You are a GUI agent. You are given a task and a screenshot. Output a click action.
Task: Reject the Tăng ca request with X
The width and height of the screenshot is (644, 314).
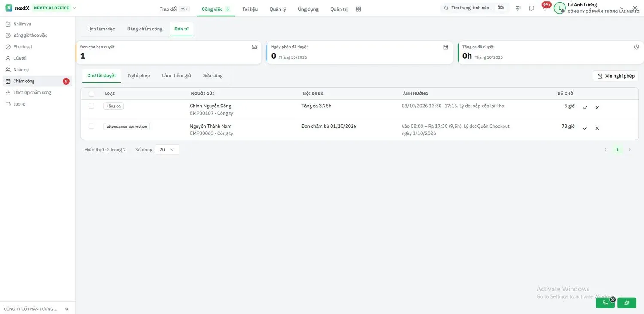pyautogui.click(x=597, y=108)
